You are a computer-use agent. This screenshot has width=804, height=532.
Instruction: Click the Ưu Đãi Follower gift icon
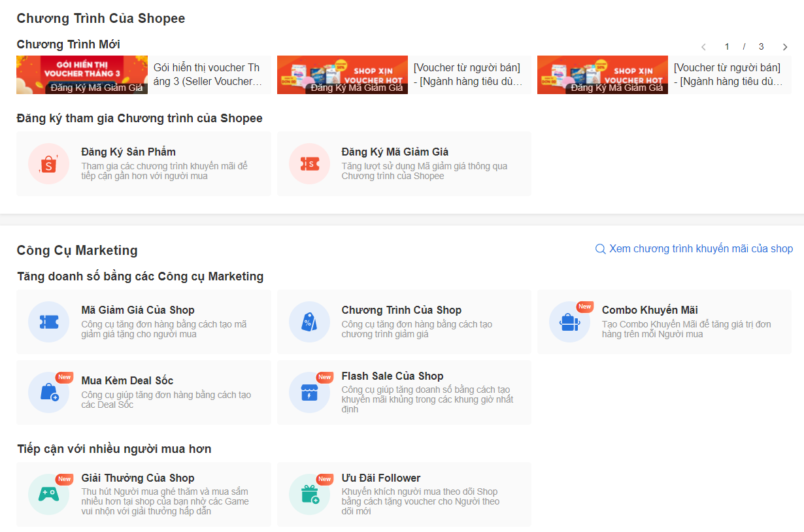(x=309, y=494)
